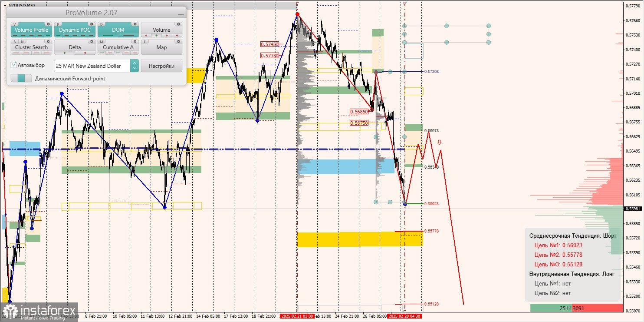
Task: Click the green 2511 volume bar
Action: pyautogui.click(x=551, y=308)
